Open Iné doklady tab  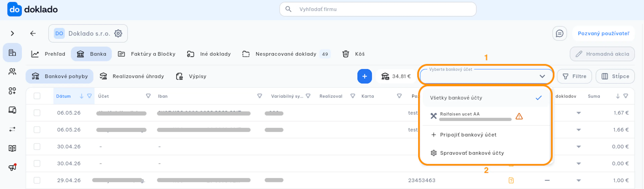pyautogui.click(x=209, y=54)
